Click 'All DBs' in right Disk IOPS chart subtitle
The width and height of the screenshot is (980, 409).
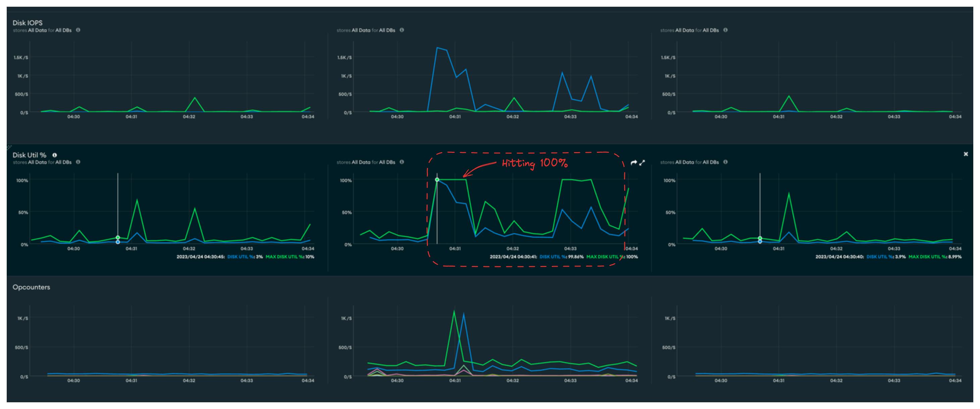coord(710,30)
